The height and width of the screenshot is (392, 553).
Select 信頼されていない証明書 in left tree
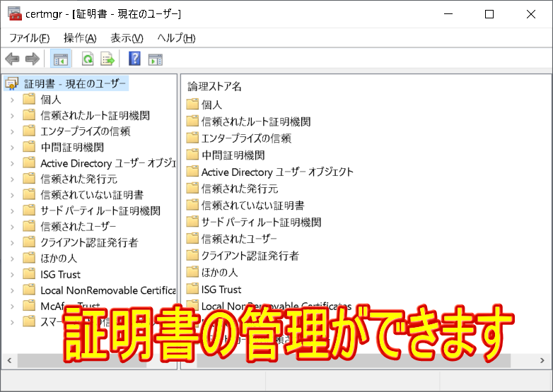[92, 195]
